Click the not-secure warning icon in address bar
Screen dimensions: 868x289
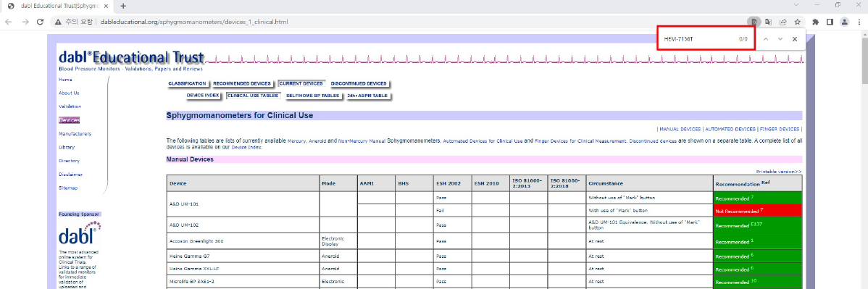[58, 22]
